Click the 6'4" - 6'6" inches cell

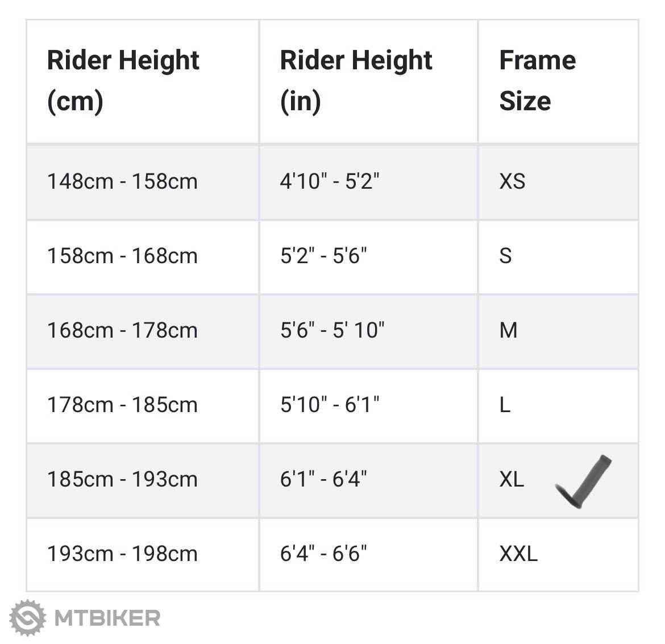(x=323, y=554)
